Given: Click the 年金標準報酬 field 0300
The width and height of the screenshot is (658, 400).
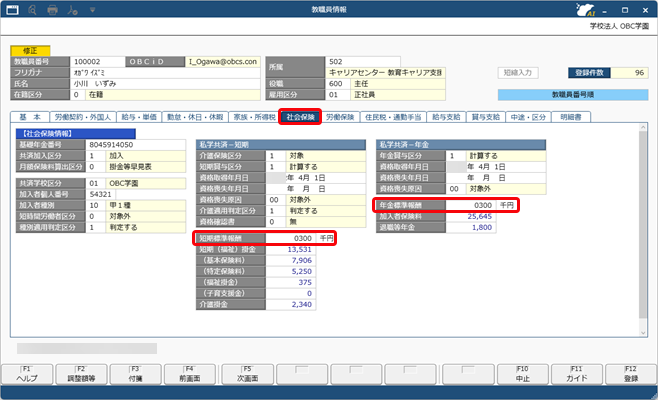Looking at the screenshot, I should coord(471,205).
